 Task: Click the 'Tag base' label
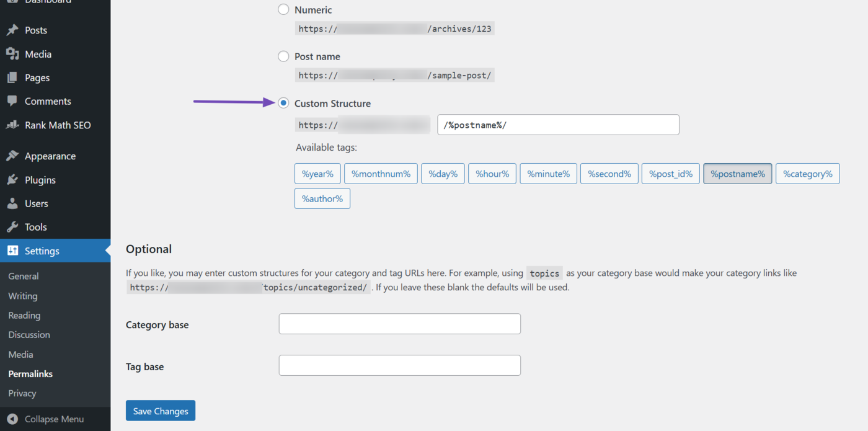point(145,367)
